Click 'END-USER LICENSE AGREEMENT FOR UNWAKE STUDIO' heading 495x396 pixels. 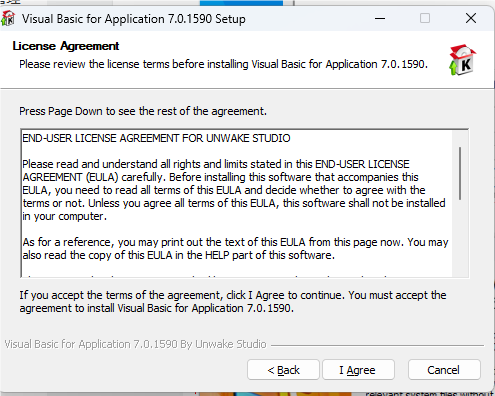156,138
